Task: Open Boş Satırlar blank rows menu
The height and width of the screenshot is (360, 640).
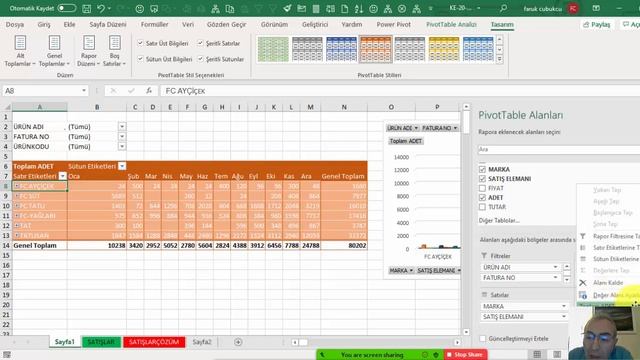Action: 114,51
